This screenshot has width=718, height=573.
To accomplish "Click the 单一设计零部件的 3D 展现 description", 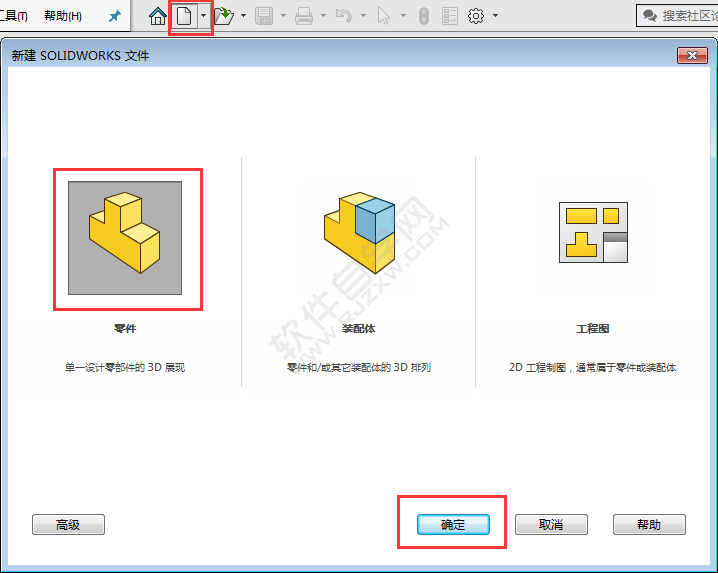I will click(x=125, y=367).
